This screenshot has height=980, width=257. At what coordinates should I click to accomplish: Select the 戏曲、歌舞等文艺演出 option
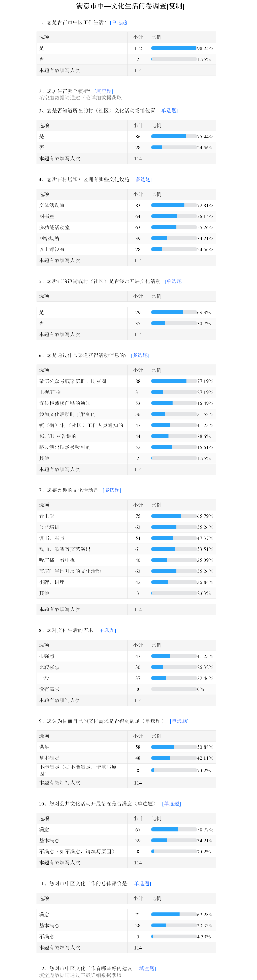click(65, 549)
